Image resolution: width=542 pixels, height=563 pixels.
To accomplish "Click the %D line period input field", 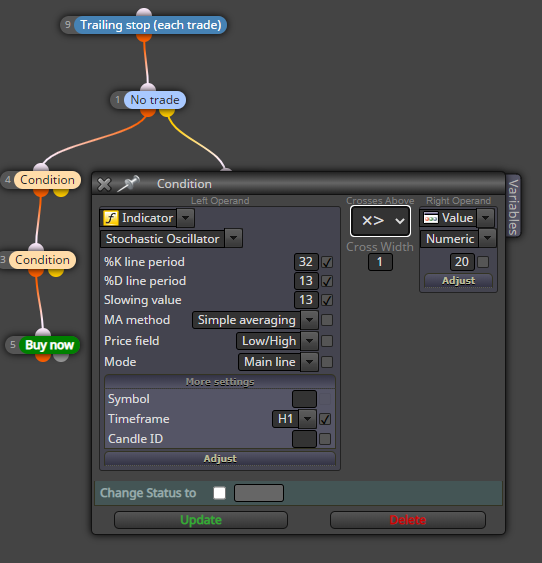I will point(306,281).
